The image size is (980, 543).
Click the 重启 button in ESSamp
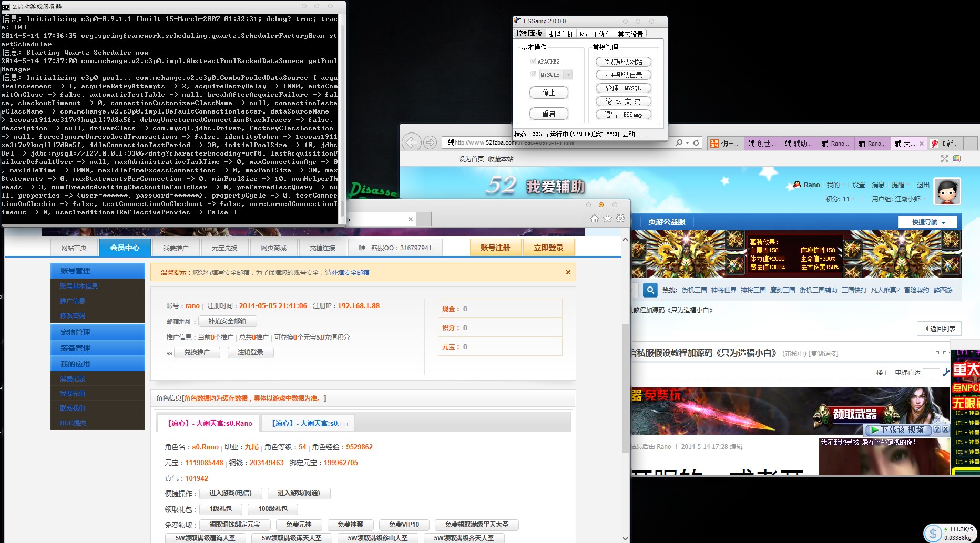[x=548, y=114]
